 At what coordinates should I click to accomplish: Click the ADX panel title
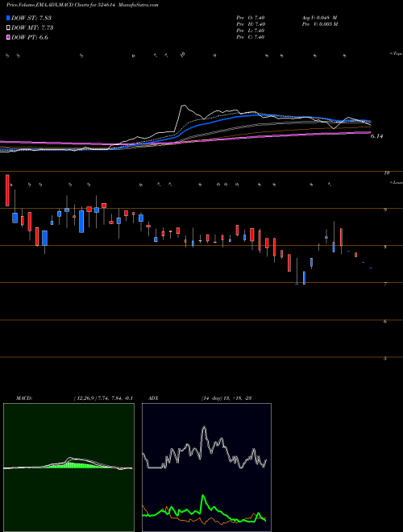coord(154,398)
